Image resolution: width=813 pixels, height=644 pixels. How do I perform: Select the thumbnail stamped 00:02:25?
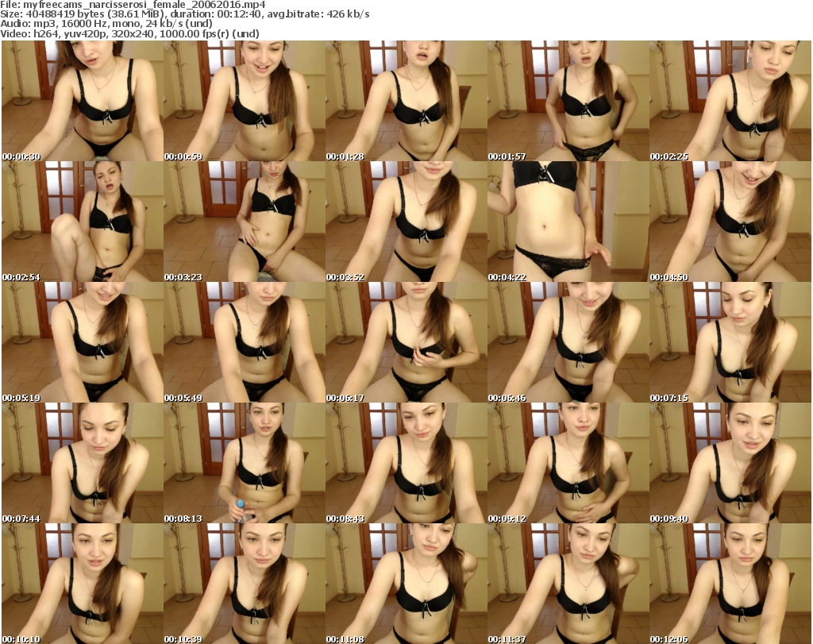(x=730, y=101)
